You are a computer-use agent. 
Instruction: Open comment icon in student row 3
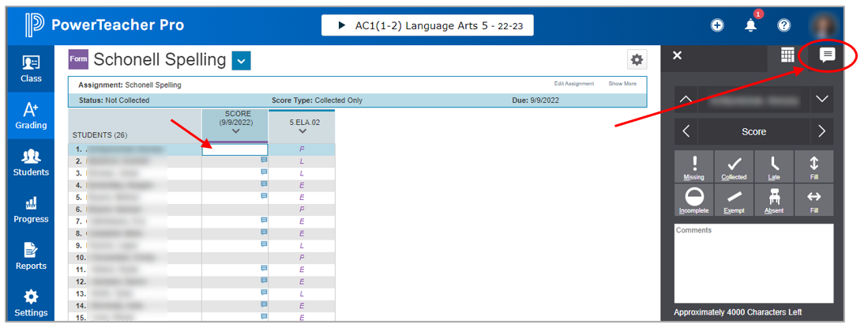(x=264, y=172)
